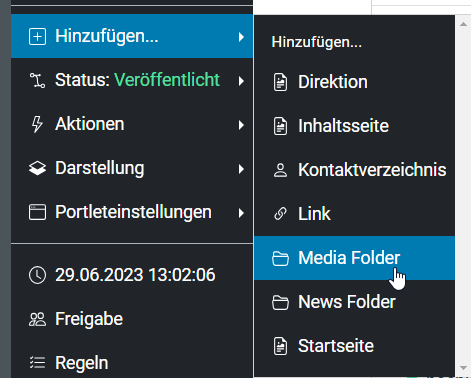Add a Direktion page
Image resolution: width=471 pixels, height=378 pixels.
point(354,82)
